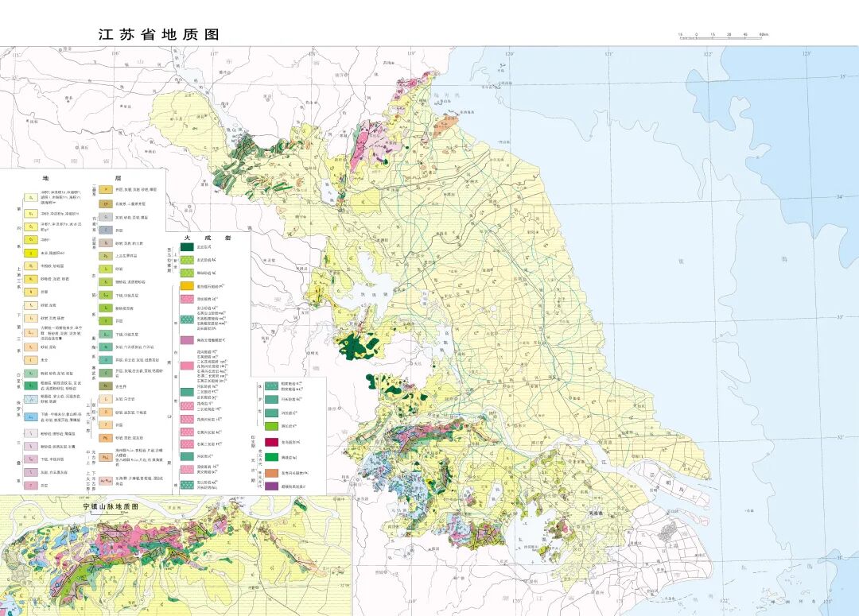Click the solid magenta-purple igneous swatch
Screen dimensions: 859x616
pyautogui.click(x=186, y=339)
